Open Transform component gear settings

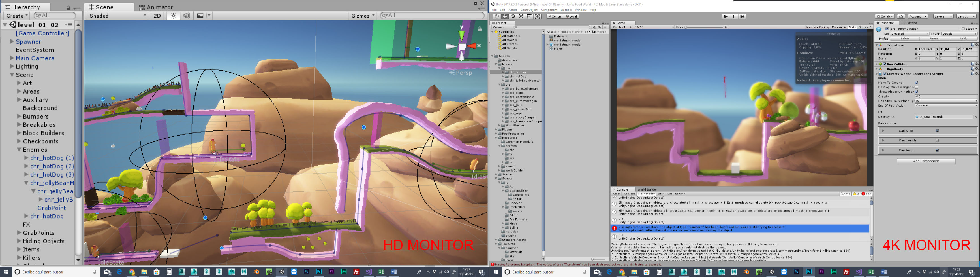(x=977, y=45)
